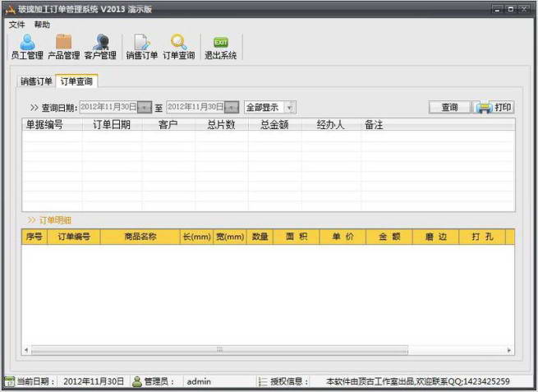
Task: Click the 单价 column header
Action: (343, 237)
